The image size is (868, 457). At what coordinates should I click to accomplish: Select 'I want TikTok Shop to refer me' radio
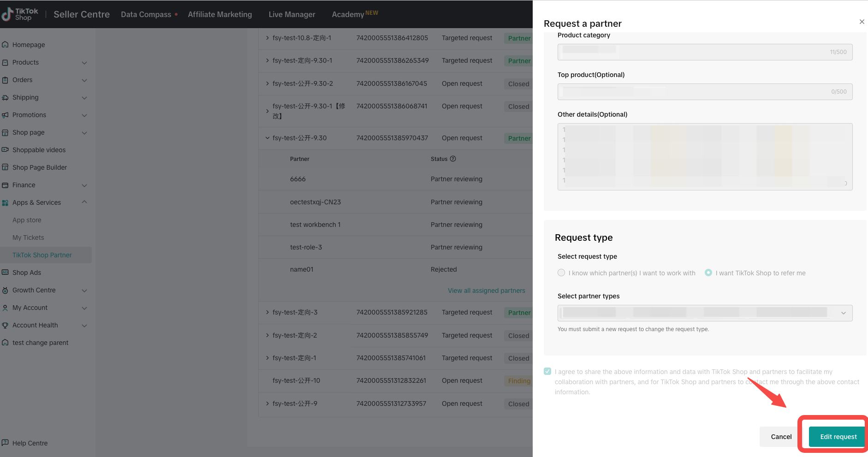point(708,273)
